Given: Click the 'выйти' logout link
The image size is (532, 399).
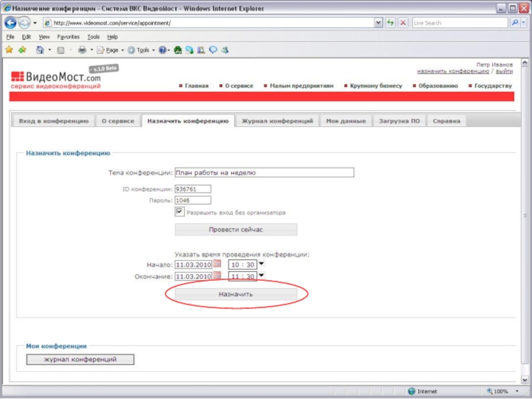Looking at the screenshot, I should point(503,71).
